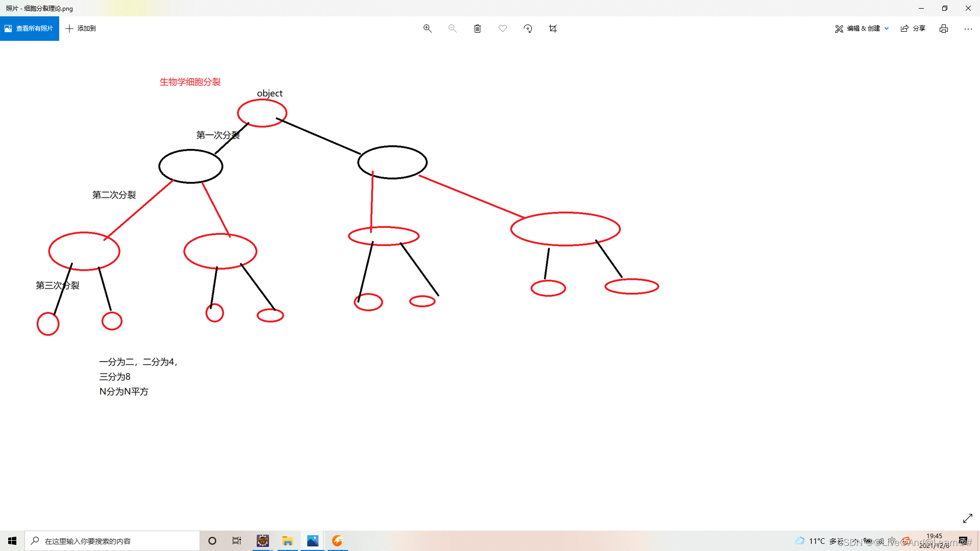This screenshot has width=980, height=551.
Task: Click the print icon
Action: point(944,29)
